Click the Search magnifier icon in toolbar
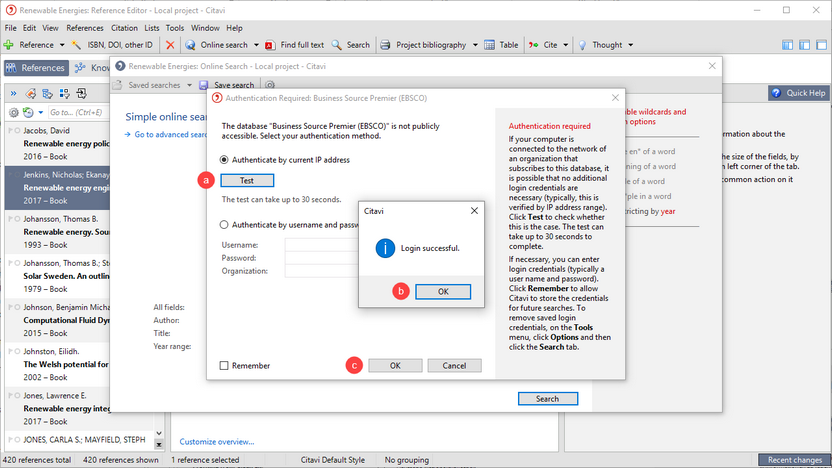 coord(336,45)
